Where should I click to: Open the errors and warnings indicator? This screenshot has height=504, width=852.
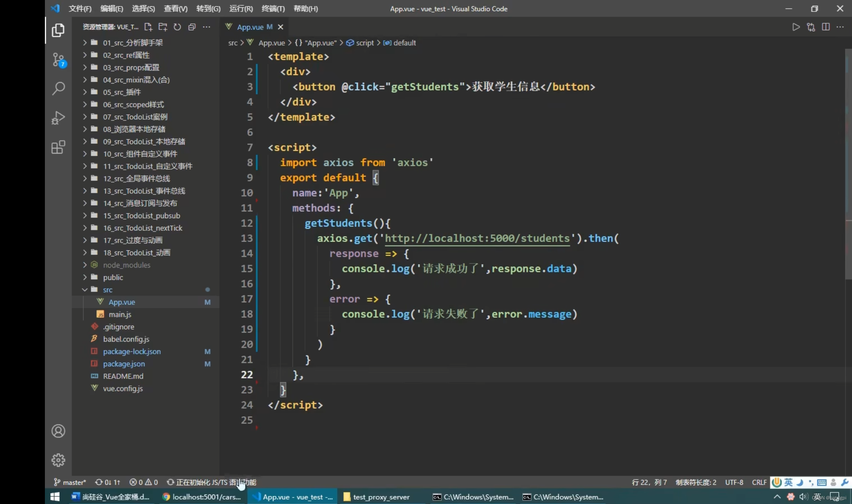pyautogui.click(x=143, y=482)
